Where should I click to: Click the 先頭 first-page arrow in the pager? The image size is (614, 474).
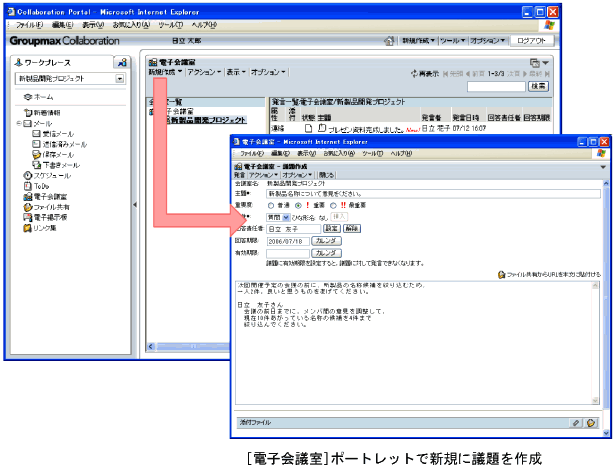pos(445,74)
